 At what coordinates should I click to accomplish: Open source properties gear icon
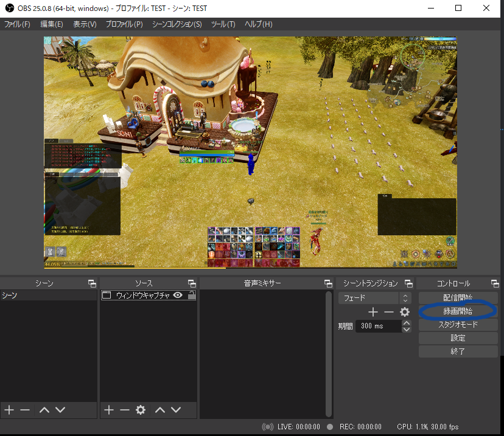click(141, 410)
